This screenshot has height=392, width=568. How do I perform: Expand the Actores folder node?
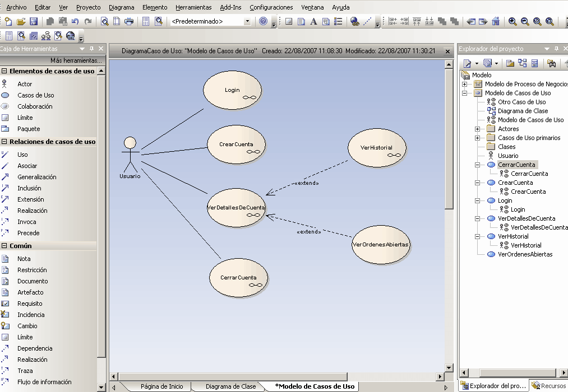[477, 129]
